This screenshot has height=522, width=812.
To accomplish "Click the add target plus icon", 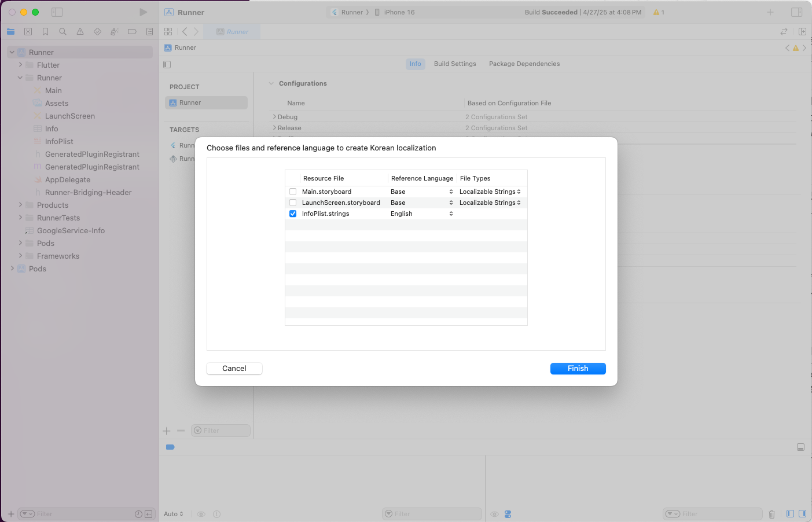I will pos(167,431).
